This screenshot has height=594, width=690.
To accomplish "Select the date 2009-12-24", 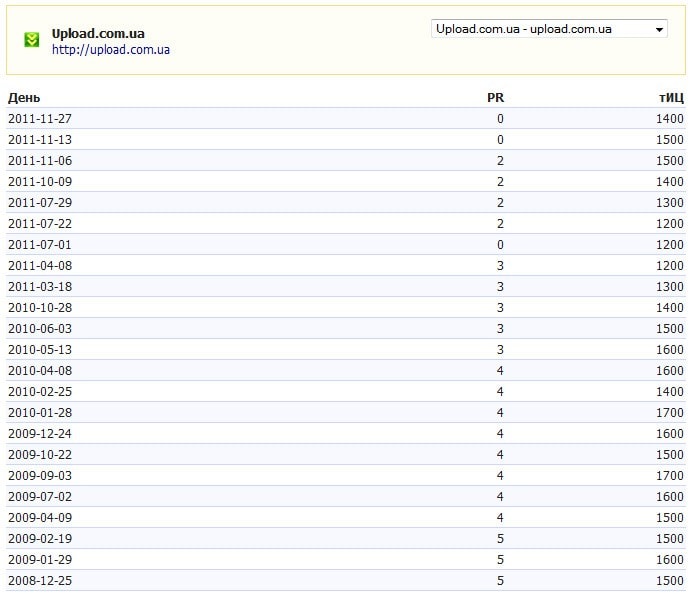I will [40, 434].
